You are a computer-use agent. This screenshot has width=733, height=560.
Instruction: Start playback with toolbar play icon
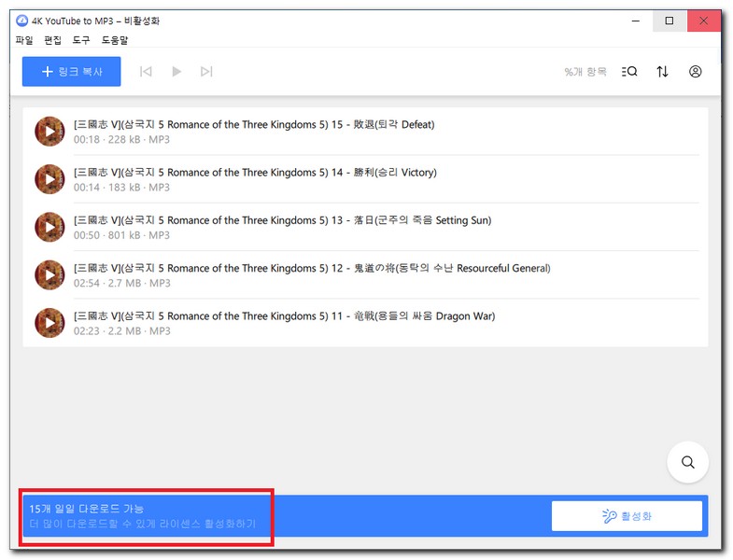(x=176, y=72)
